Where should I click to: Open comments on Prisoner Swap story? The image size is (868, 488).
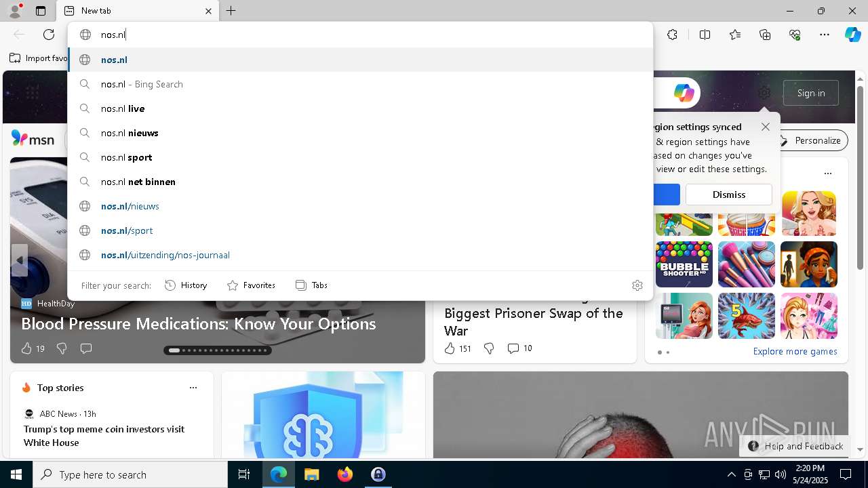coord(519,348)
